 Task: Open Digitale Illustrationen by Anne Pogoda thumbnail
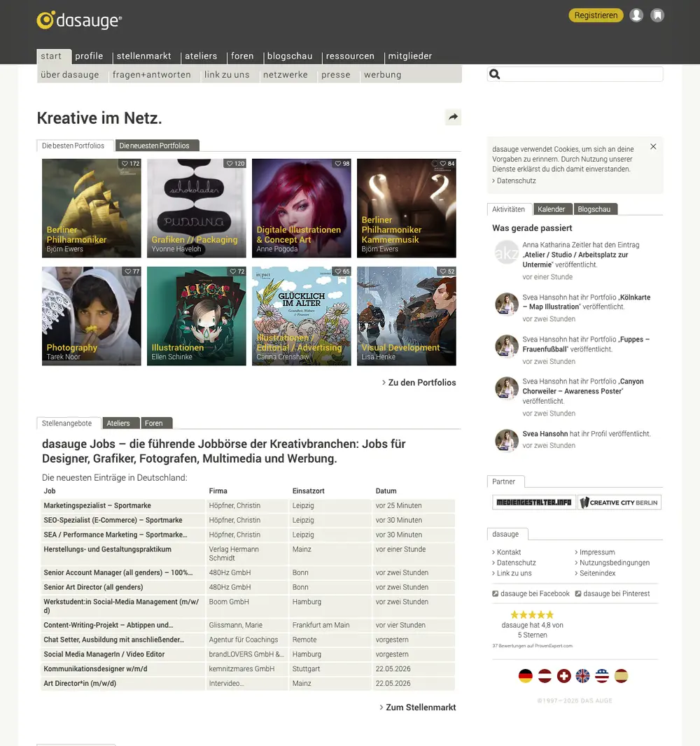(x=301, y=208)
